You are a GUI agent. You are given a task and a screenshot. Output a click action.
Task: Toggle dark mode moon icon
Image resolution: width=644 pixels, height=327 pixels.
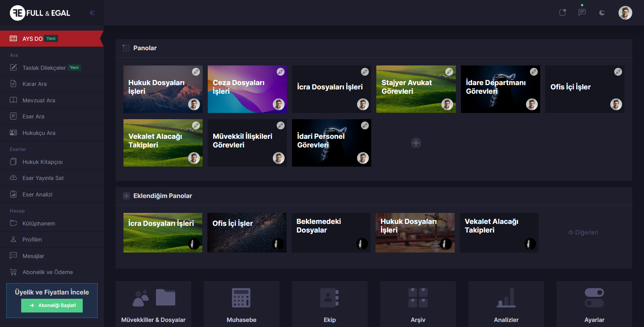[x=602, y=13]
